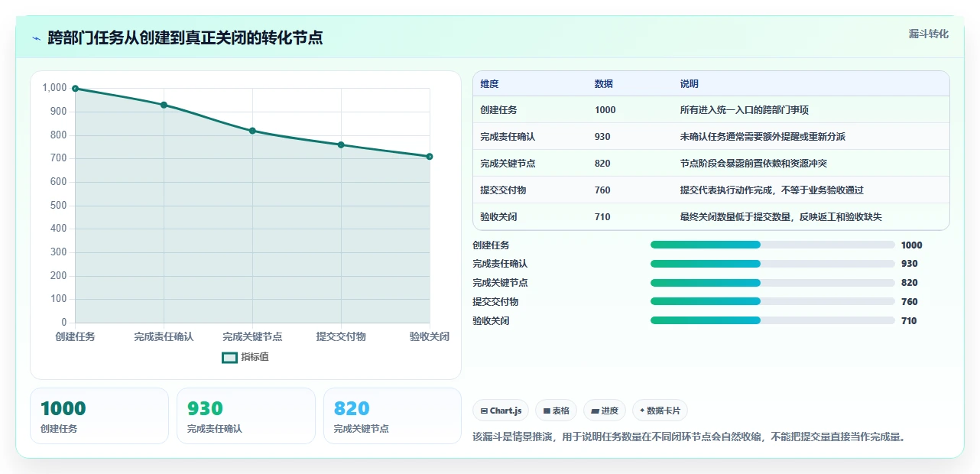980x474 pixels.
Task: Click the chart data point for 提交交付物
Action: pyautogui.click(x=341, y=144)
